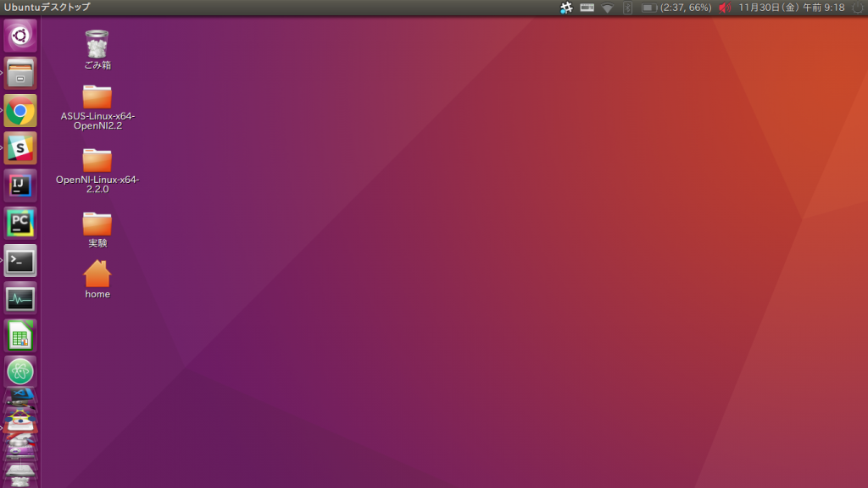Select the OpenNI-Linux-x64-2.2.0 folder

coord(97,171)
